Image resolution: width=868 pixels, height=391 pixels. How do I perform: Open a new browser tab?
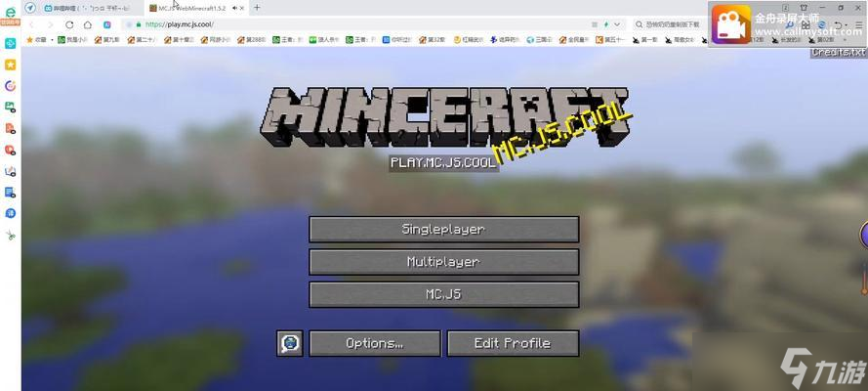tap(257, 8)
